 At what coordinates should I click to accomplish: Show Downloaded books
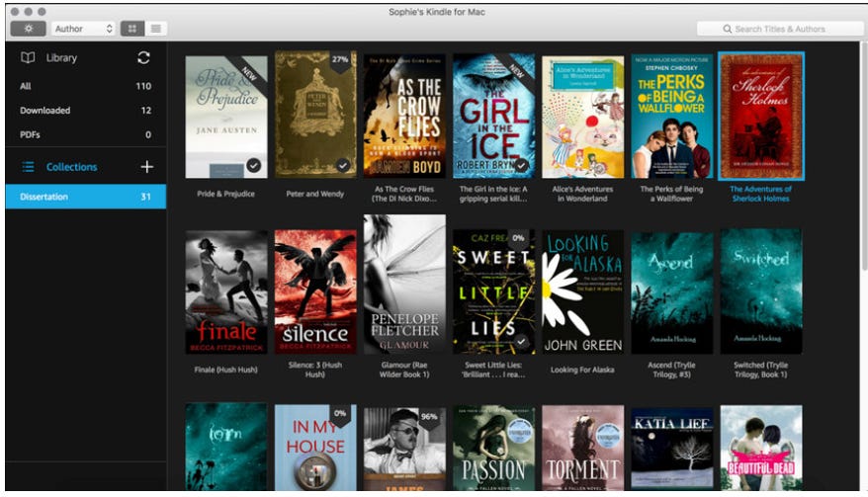[85, 110]
